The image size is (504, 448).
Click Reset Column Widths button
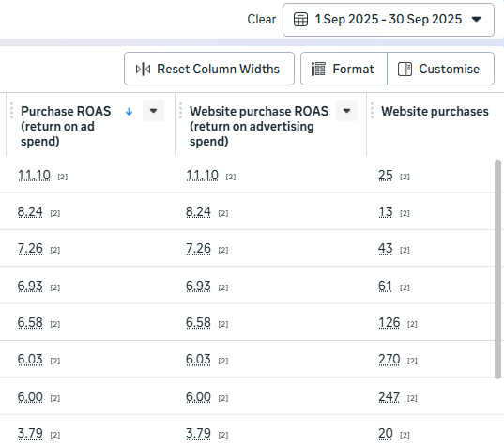tap(209, 69)
